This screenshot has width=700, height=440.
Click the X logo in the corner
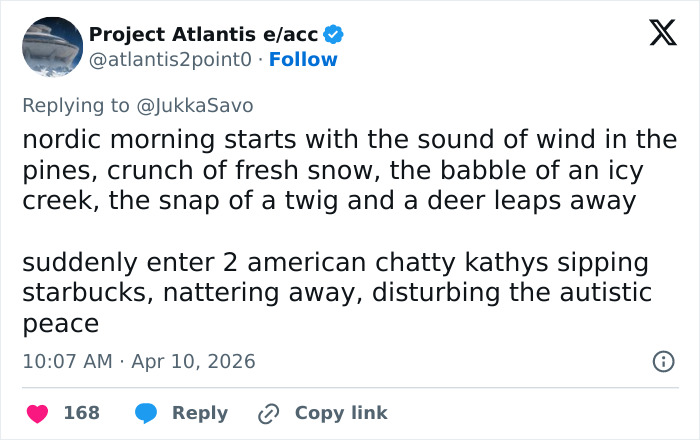[x=656, y=35]
